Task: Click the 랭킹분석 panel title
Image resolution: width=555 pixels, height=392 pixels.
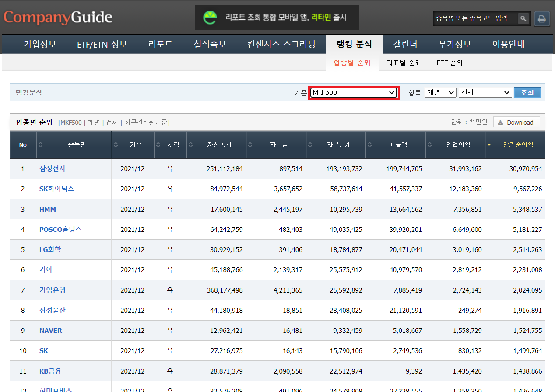Action: click(x=29, y=92)
